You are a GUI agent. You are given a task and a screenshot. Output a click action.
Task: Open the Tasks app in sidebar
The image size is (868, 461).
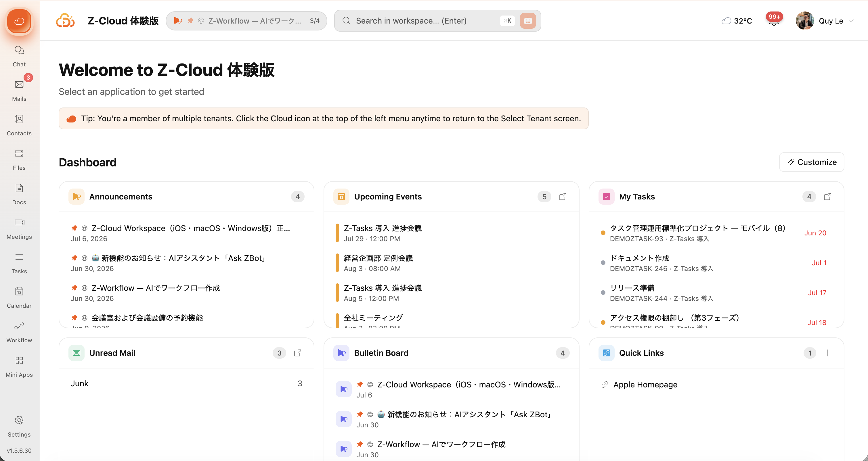tap(19, 263)
